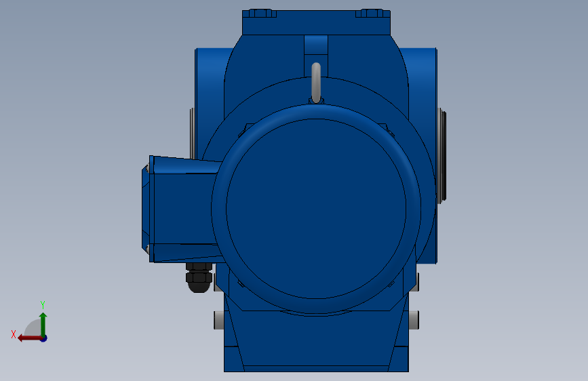The image size is (588, 381).
Task: Select the grey lifting eye bolt on top
Action: (x=316, y=83)
